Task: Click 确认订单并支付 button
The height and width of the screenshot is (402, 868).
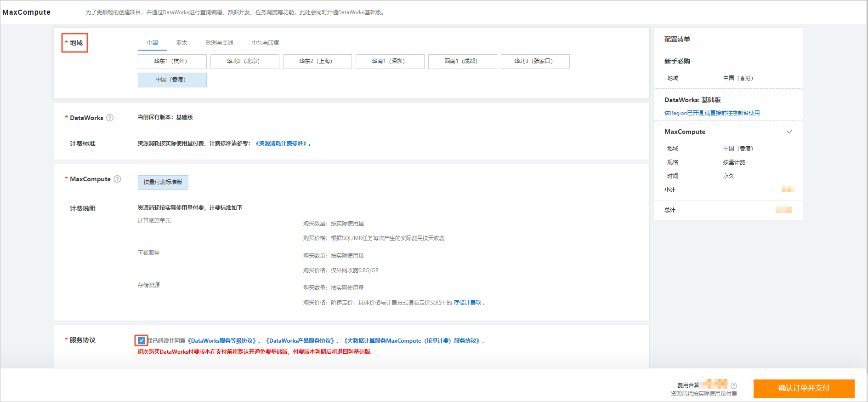Action: click(804, 388)
